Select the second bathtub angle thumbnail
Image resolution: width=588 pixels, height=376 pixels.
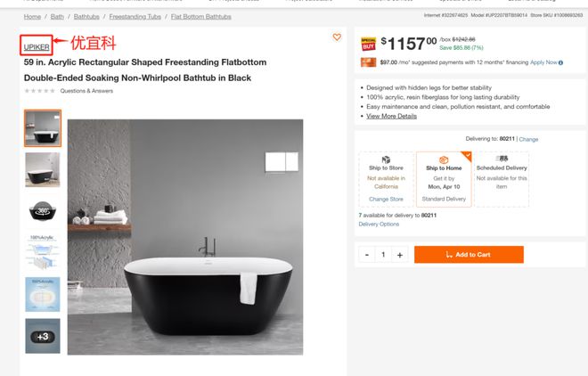click(43, 169)
